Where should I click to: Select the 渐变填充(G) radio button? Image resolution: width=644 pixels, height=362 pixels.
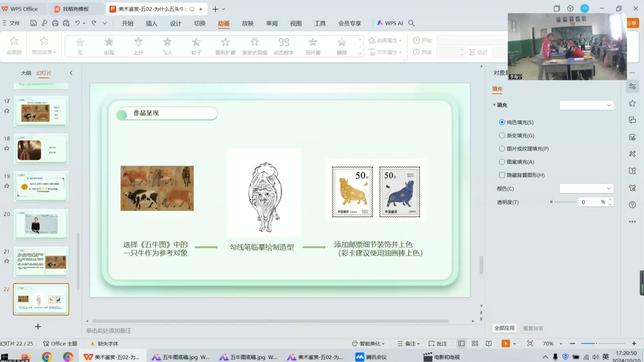coord(502,135)
